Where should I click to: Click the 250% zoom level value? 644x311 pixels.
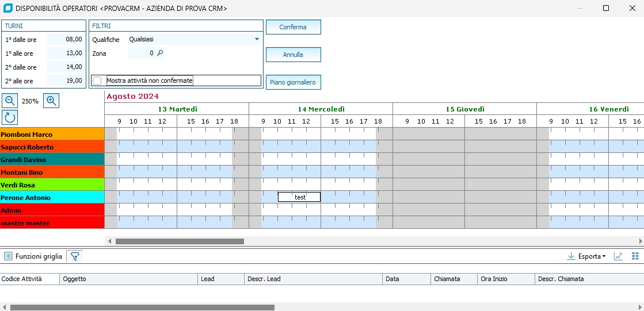30,101
